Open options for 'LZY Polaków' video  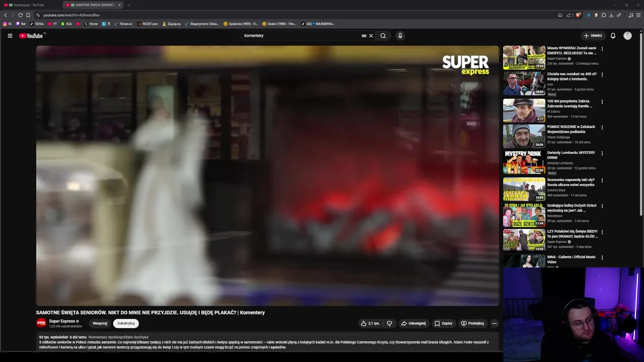[602, 232]
